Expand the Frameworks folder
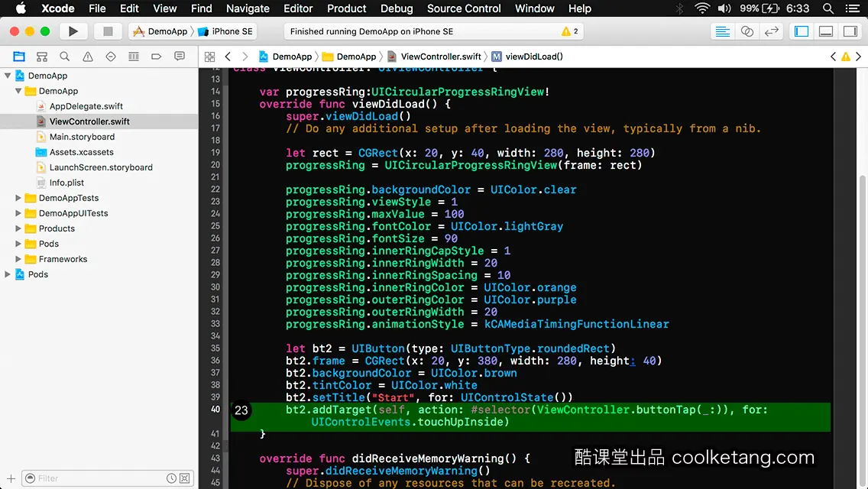868x489 pixels. point(18,258)
